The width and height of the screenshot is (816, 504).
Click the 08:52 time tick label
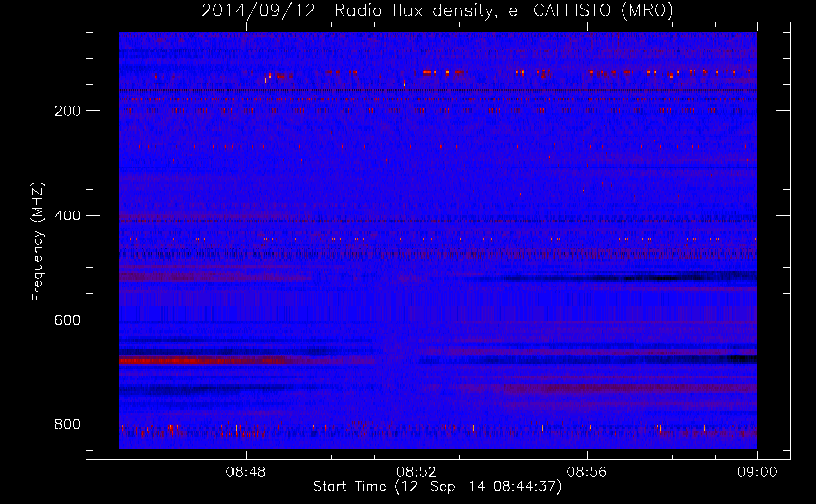(x=417, y=472)
